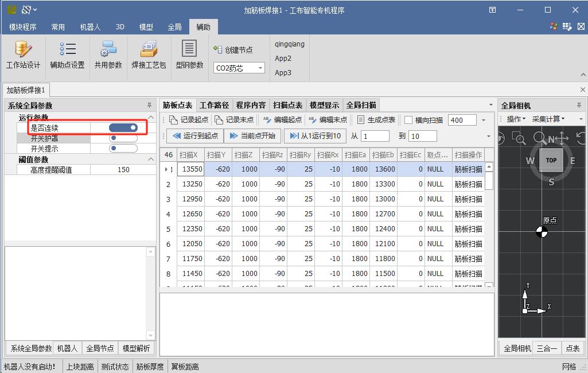The image size is (588, 373).
Task: Click 记录起点 record start point
Action: [x=189, y=120]
